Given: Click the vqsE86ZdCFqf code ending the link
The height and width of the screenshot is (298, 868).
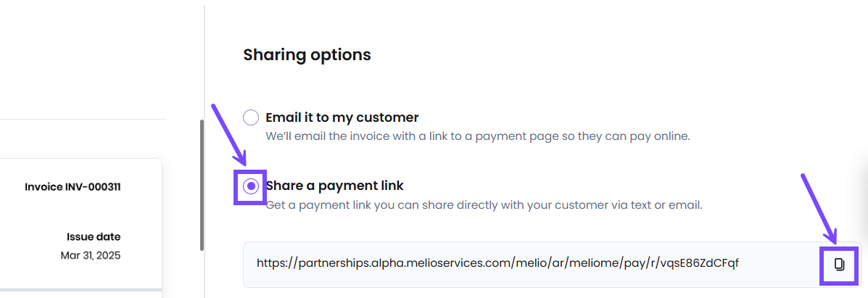Looking at the screenshot, I should point(700,262).
